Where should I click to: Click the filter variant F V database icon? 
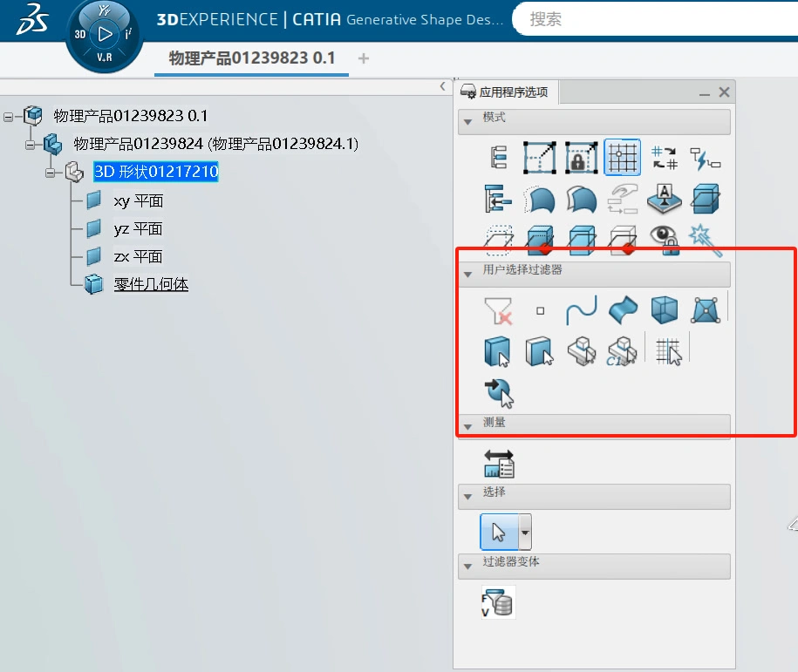(498, 602)
